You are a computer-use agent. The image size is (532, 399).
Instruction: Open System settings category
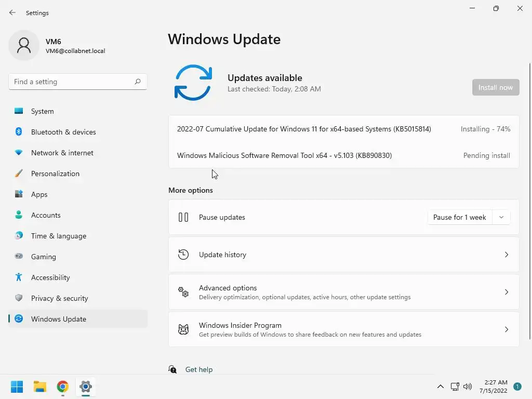pos(78,111)
